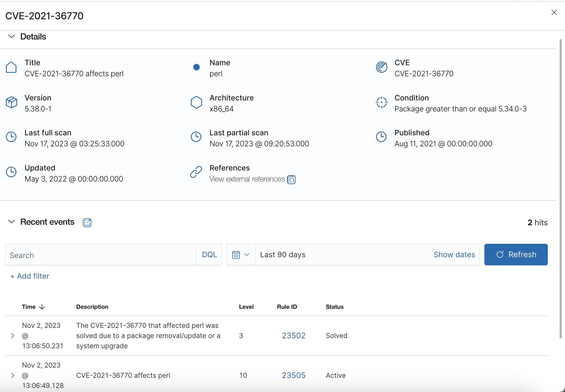Expand the second event row CVE-2021-36770 affects perl
Viewport: 565px width, 392px height.
12,375
